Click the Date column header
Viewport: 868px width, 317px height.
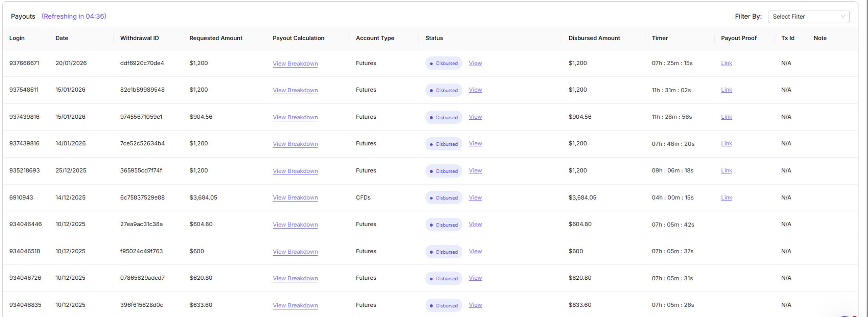tap(62, 38)
